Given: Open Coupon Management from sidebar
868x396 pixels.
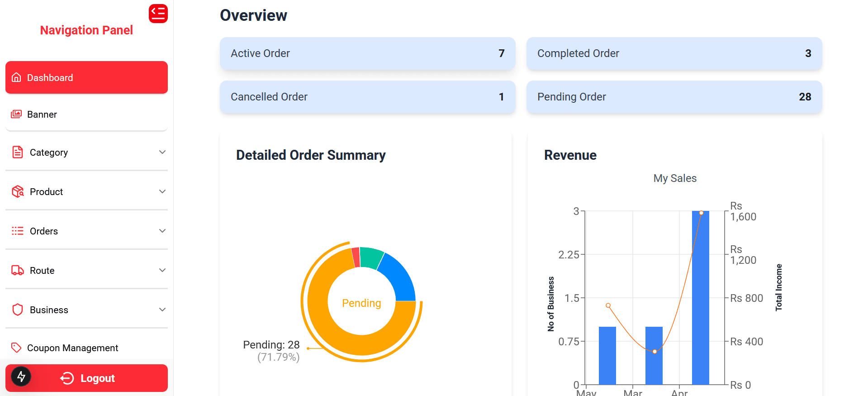Looking at the screenshot, I should tap(72, 348).
